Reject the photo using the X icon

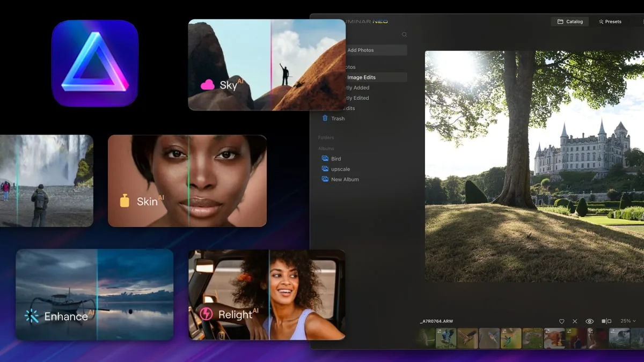click(x=575, y=322)
